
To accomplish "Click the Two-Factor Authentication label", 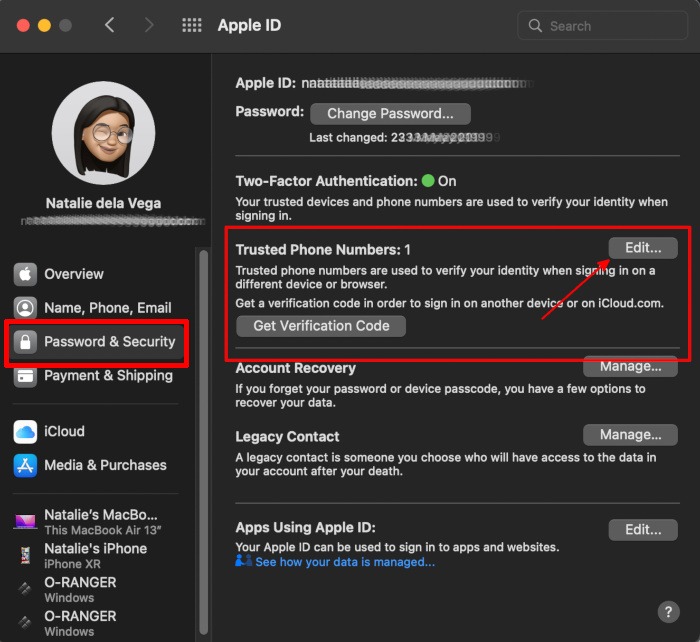I will coord(327,181).
